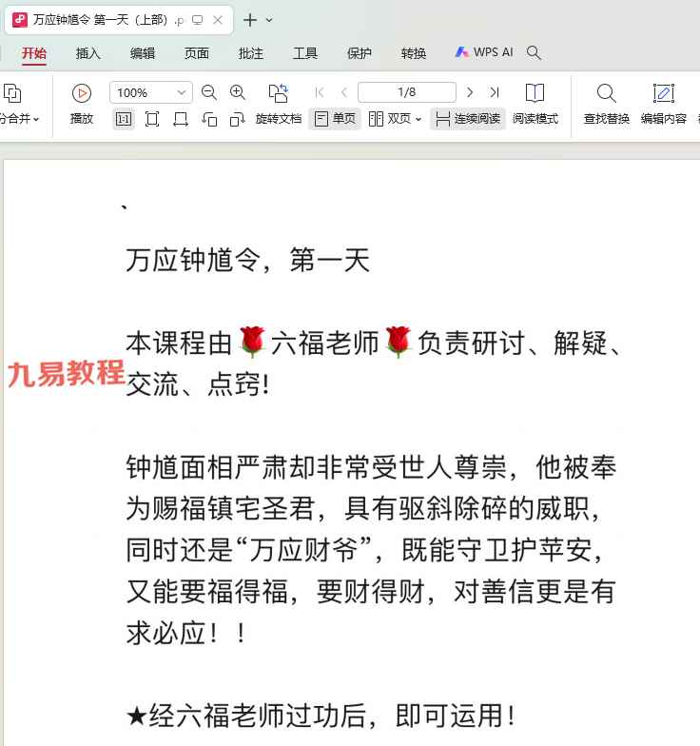Open the 开始 ribbon tab

click(34, 53)
